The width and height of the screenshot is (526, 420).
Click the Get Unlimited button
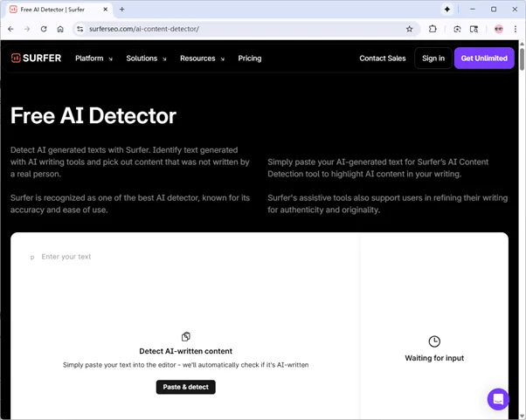coord(484,59)
